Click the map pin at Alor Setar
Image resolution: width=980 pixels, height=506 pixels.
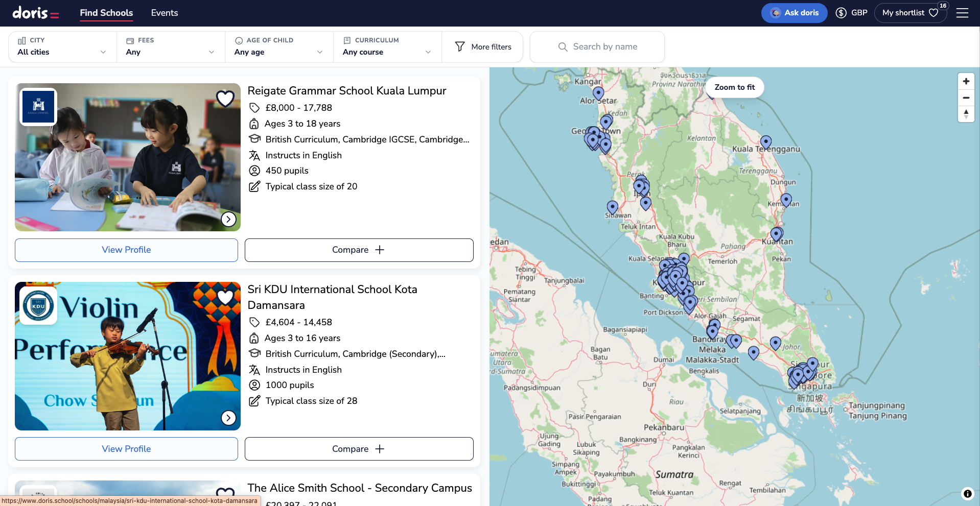pyautogui.click(x=598, y=93)
